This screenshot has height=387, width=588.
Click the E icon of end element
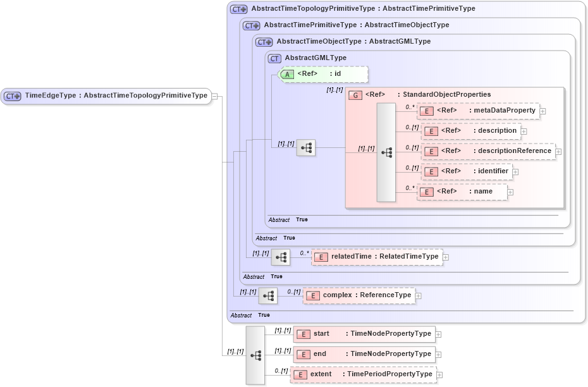(x=303, y=355)
